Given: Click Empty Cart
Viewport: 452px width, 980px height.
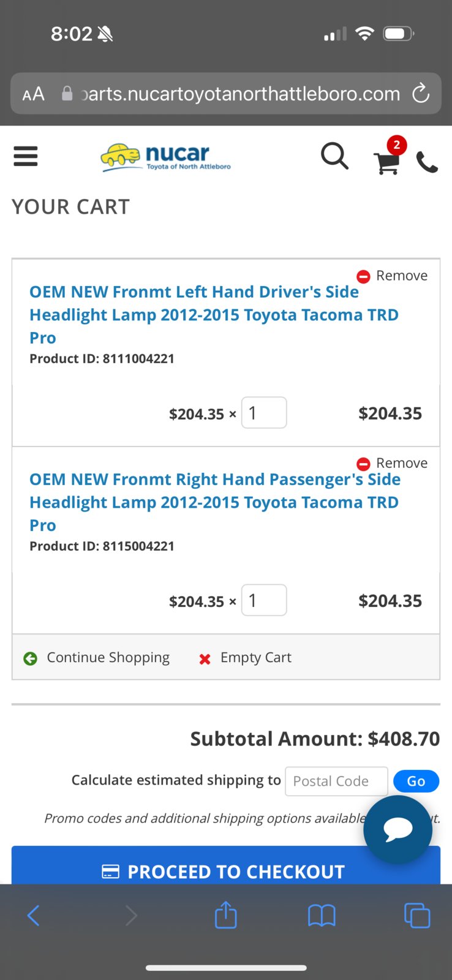Looking at the screenshot, I should tap(245, 658).
